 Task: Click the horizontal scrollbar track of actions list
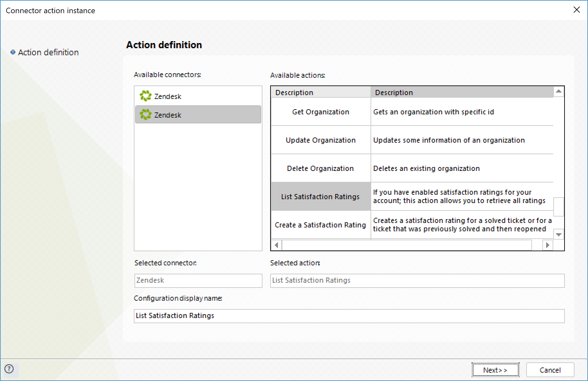407,245
